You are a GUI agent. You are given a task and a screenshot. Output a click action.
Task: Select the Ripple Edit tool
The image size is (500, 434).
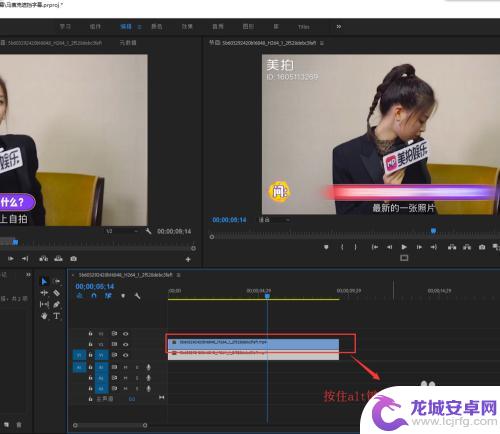click(x=44, y=293)
